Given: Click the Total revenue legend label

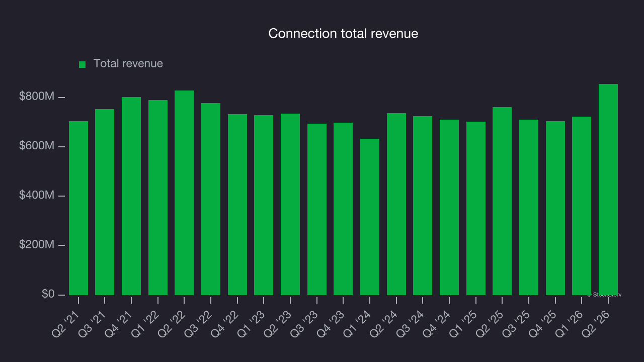Looking at the screenshot, I should coord(128,63).
